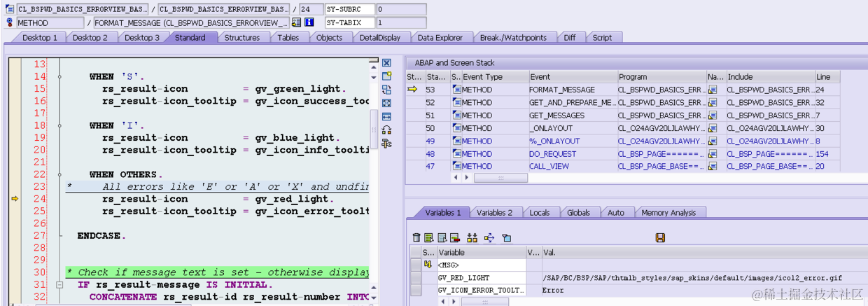Click the navigation icon after FORMAT_MESSAGE field

tap(297, 22)
